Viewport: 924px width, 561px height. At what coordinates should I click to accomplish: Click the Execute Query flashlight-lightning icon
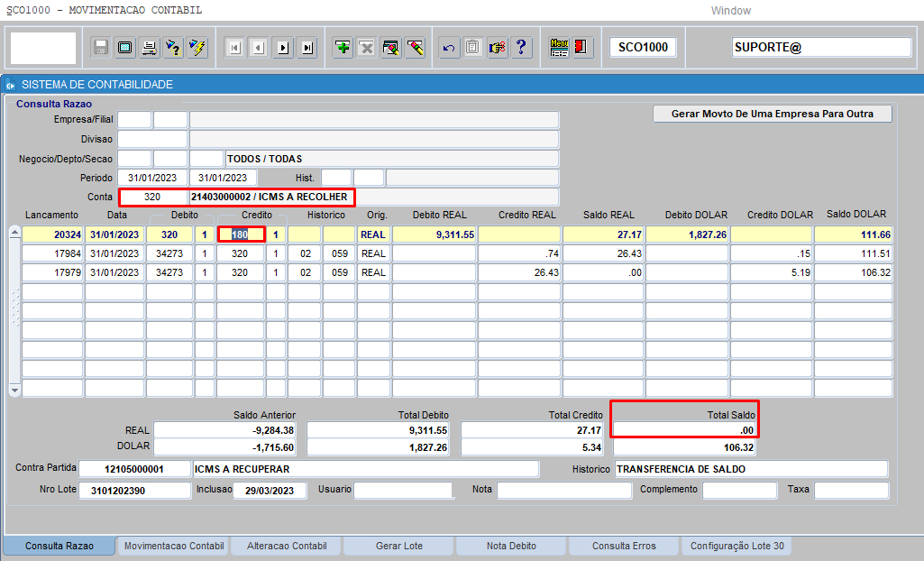point(197,47)
